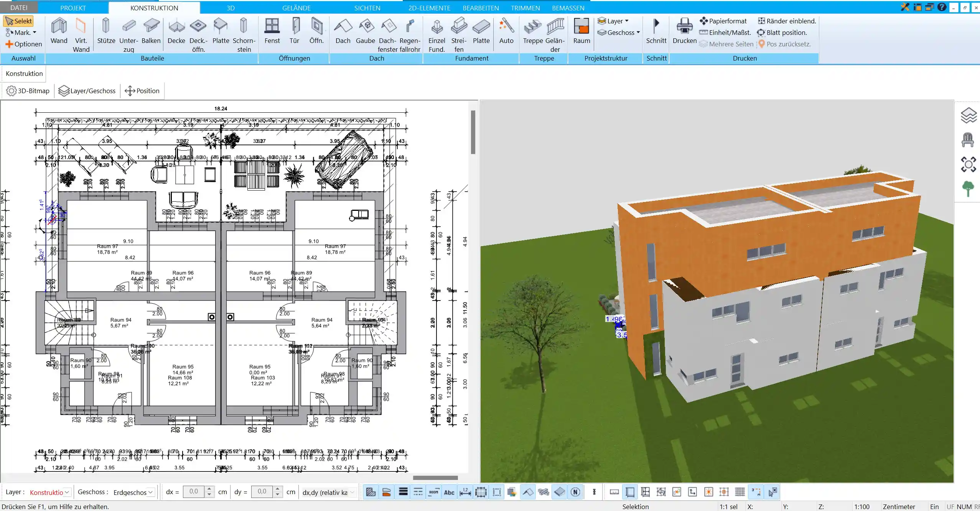Viewport: 980px width, 511px height.
Task: Pick the Regenfallrohr tool
Action: tap(410, 35)
